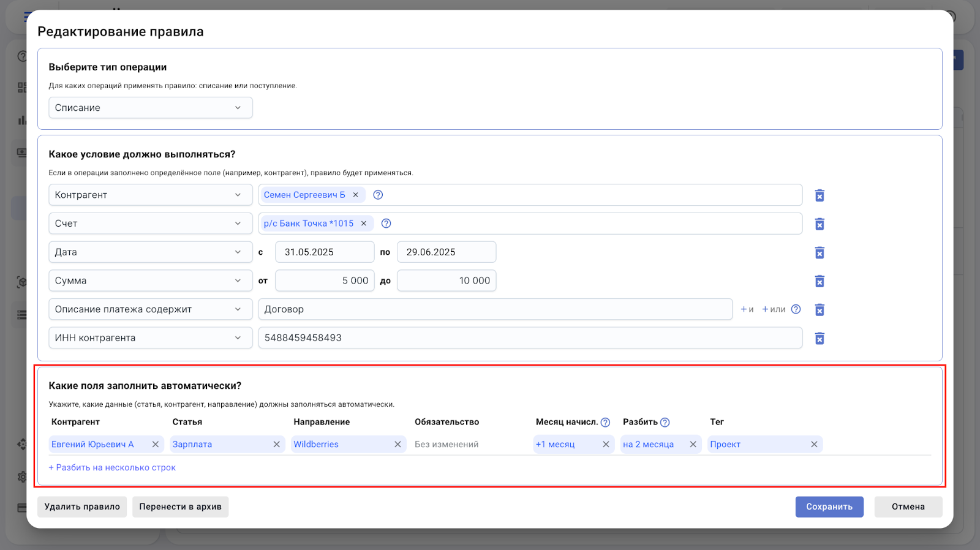
Task: Add an "или" condition to description
Action: (774, 309)
